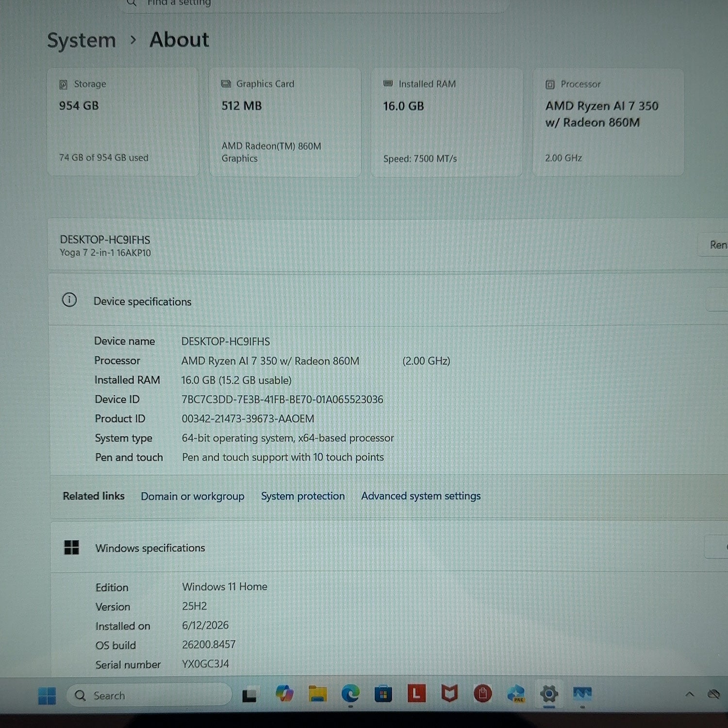Open the Windows Start menu
728x728 pixels.
click(x=47, y=695)
